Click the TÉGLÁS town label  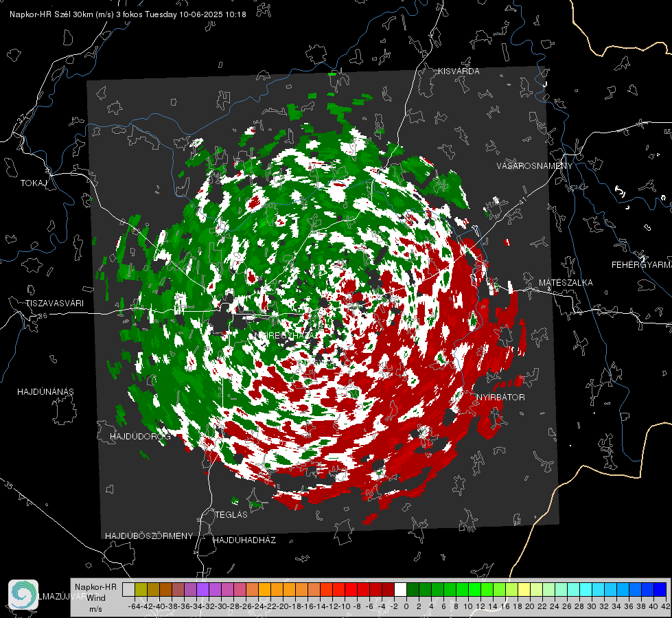[x=231, y=514]
